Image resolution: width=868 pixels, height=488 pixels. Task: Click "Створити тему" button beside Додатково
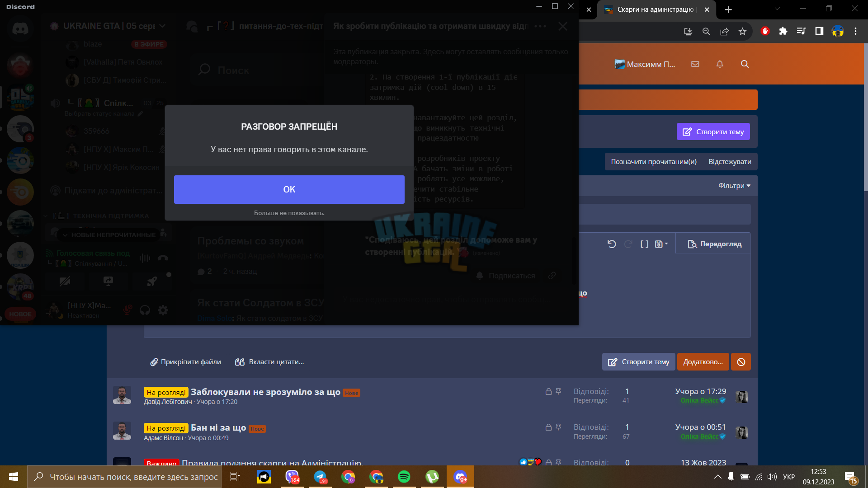click(x=639, y=362)
